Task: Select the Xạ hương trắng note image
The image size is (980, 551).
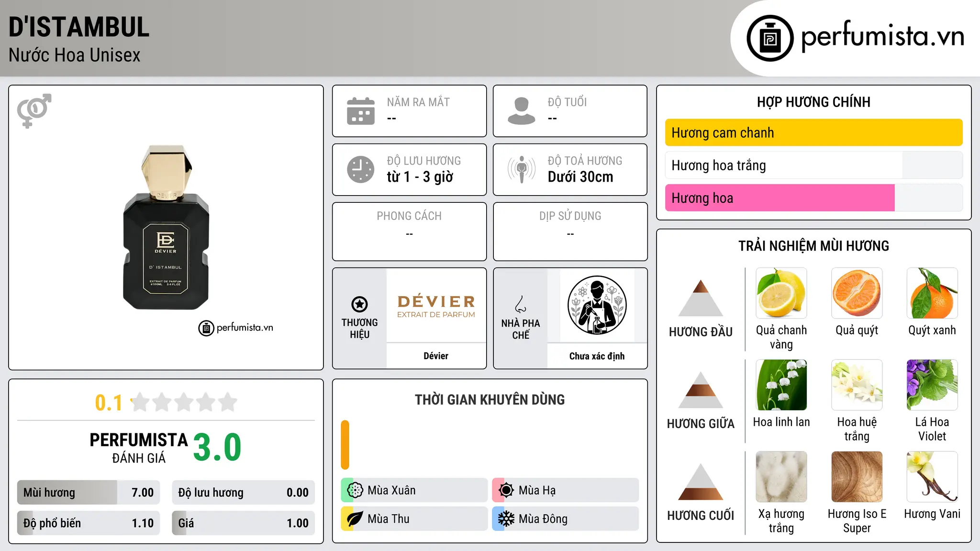Action: 781,477
